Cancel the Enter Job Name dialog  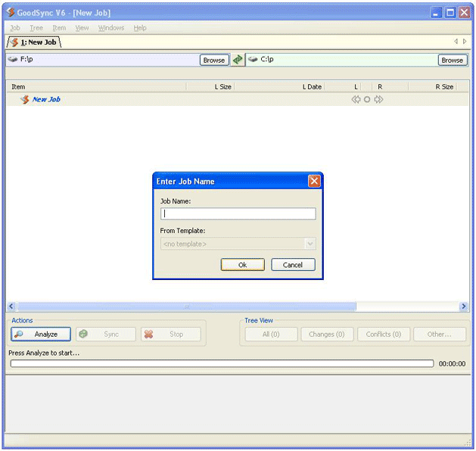pos(293,265)
